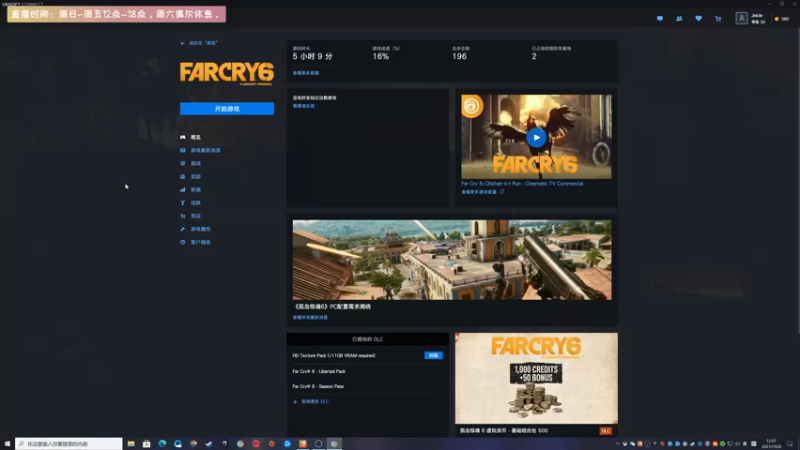
Task: Open the challenges sidebar icon
Action: coord(183,163)
